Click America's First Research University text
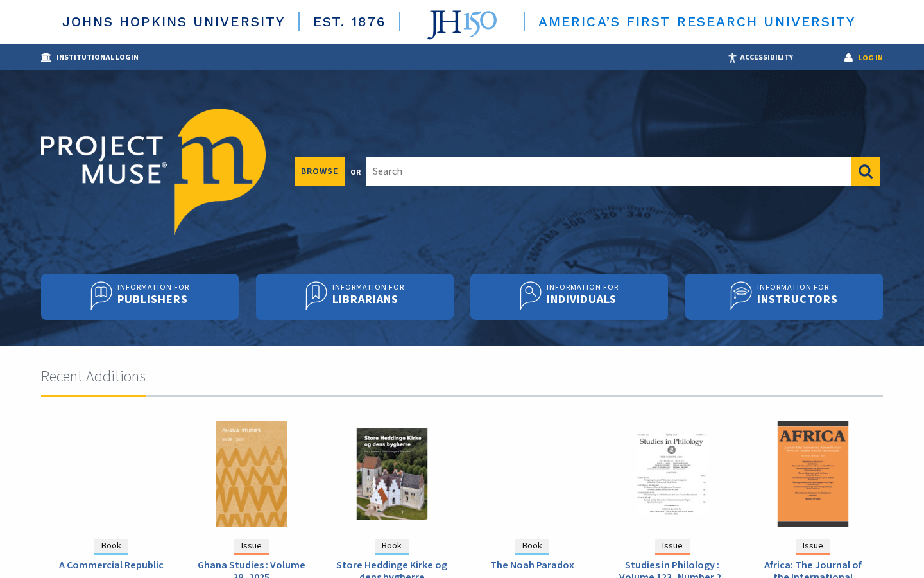 point(697,22)
